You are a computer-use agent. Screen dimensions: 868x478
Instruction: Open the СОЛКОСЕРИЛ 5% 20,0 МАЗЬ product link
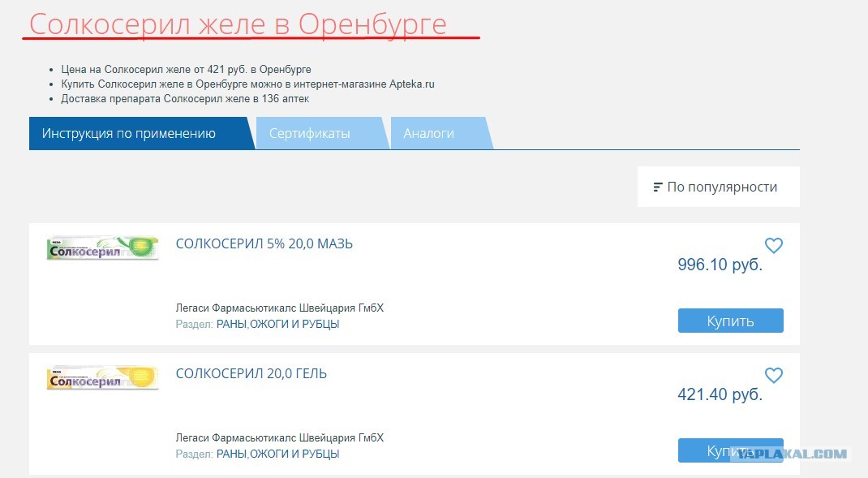pyautogui.click(x=264, y=243)
